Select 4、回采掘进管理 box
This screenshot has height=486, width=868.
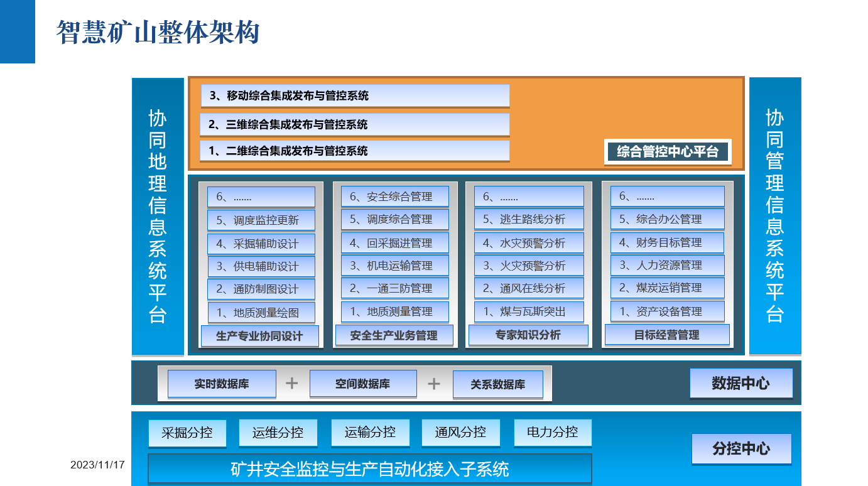[395, 243]
